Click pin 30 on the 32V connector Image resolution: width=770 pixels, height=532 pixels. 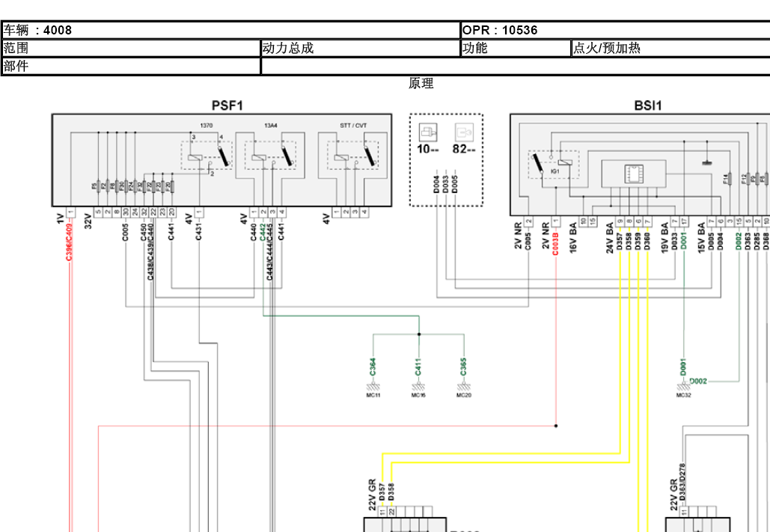tap(126, 213)
